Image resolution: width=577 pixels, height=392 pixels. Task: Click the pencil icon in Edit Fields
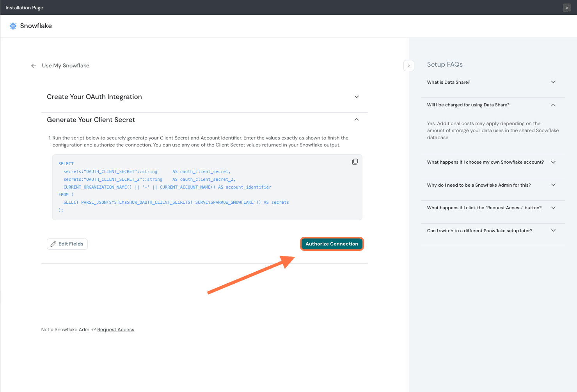53,244
